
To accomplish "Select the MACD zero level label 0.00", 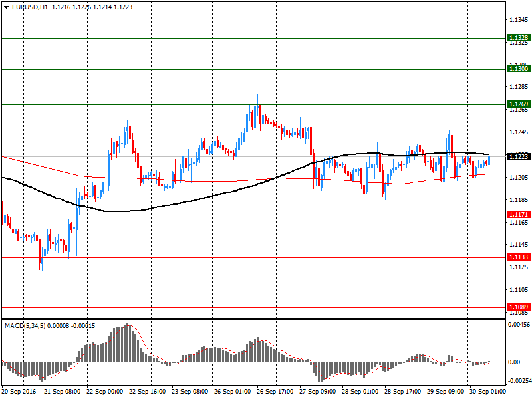I will coord(514,362).
